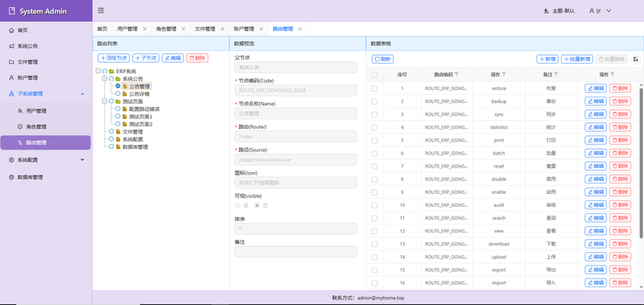Collapse the ERP系统 tree root

98,71
